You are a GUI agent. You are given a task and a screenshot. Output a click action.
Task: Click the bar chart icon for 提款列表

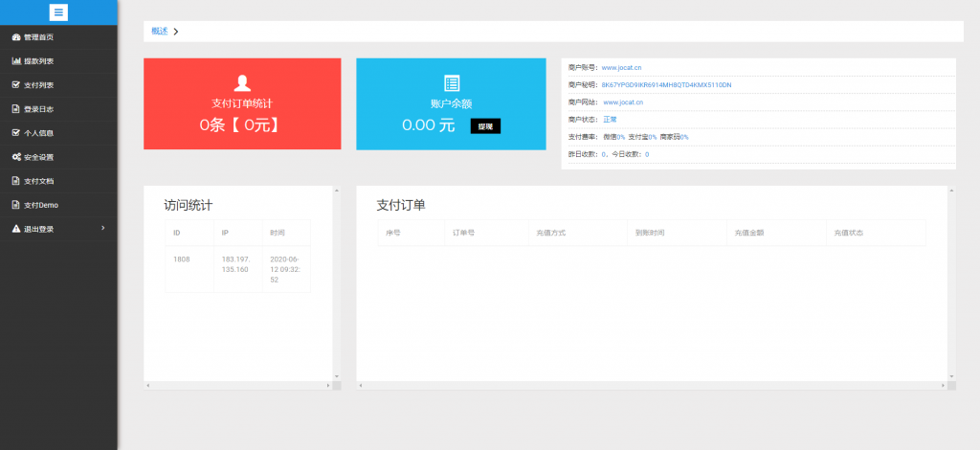(x=15, y=61)
